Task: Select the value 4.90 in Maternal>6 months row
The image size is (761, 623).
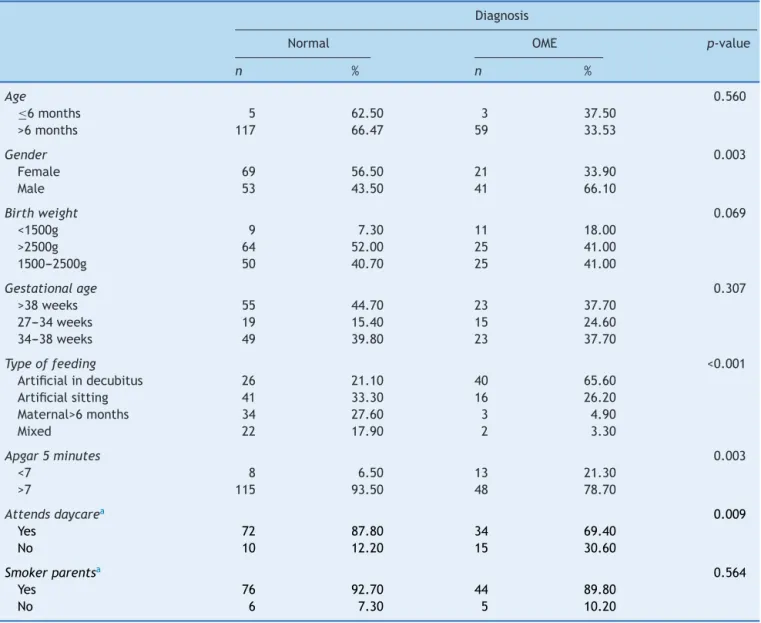Action: pyautogui.click(x=603, y=414)
